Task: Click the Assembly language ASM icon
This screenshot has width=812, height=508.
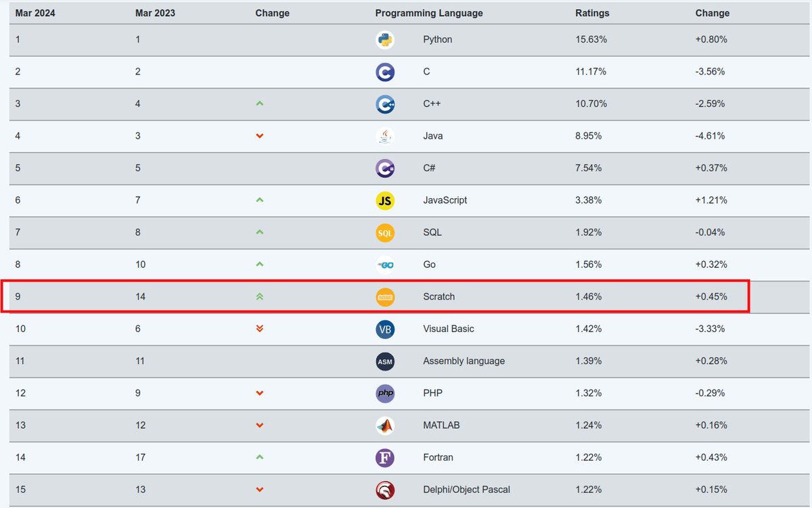Action: point(385,361)
